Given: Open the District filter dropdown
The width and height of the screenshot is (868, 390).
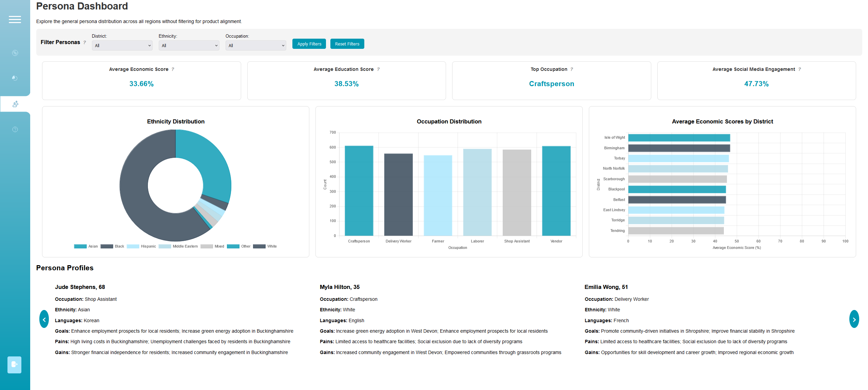Looking at the screenshot, I should (x=122, y=45).
